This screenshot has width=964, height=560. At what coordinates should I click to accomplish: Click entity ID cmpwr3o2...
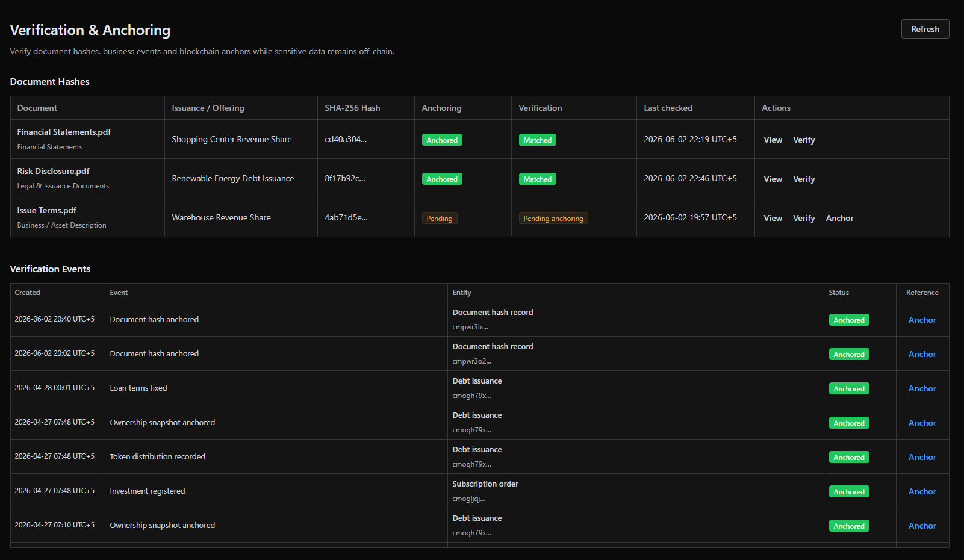coord(471,361)
